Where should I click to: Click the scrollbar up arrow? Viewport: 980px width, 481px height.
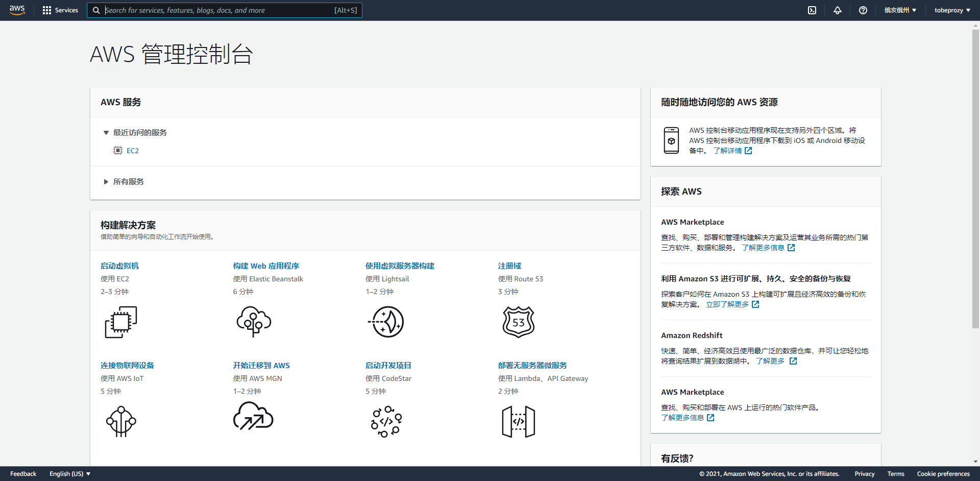click(x=975, y=25)
